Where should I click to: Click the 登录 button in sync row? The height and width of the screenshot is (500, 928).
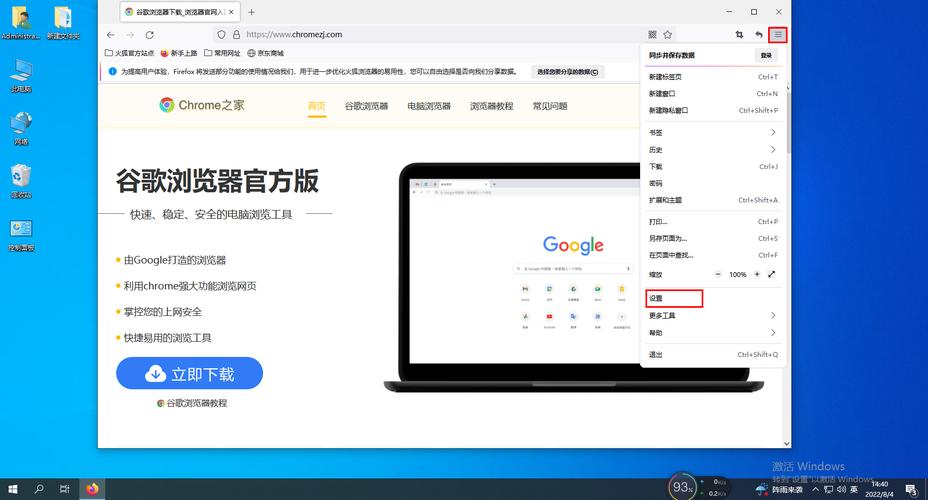766,55
